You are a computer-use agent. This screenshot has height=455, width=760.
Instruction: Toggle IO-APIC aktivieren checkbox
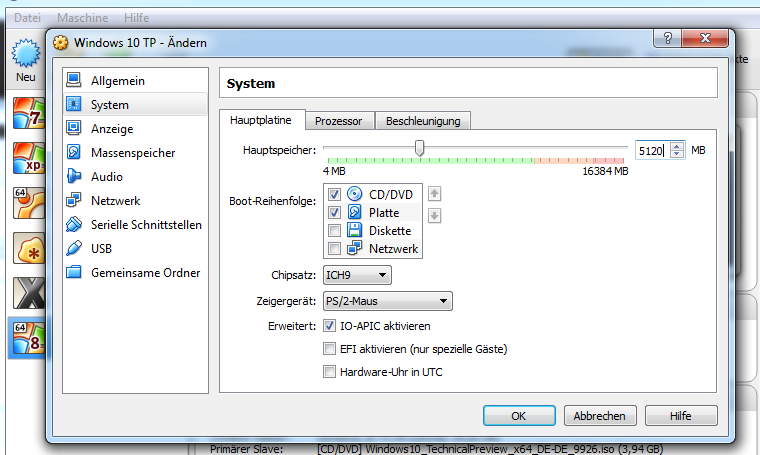[x=329, y=326]
